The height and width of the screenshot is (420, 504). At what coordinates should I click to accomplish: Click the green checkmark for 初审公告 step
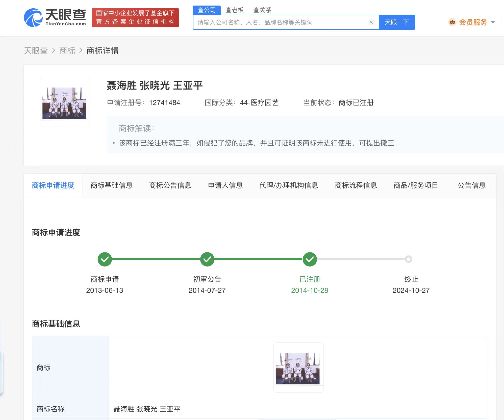point(207,259)
